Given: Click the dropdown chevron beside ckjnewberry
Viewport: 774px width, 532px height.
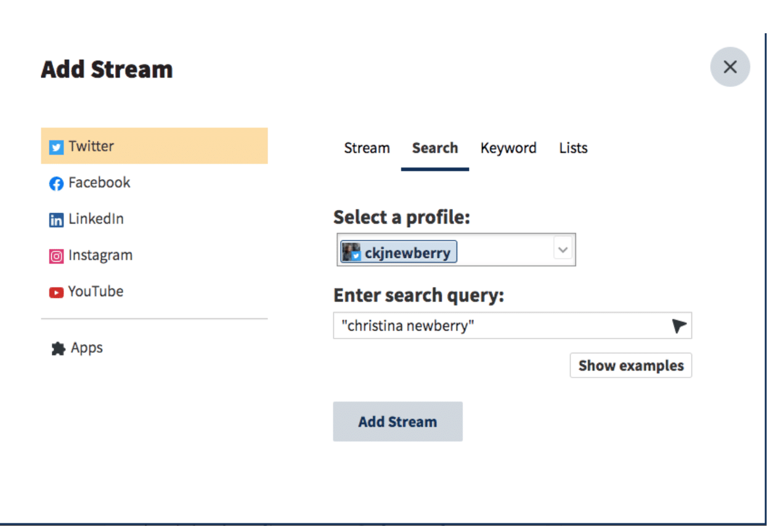Looking at the screenshot, I should tap(562, 249).
